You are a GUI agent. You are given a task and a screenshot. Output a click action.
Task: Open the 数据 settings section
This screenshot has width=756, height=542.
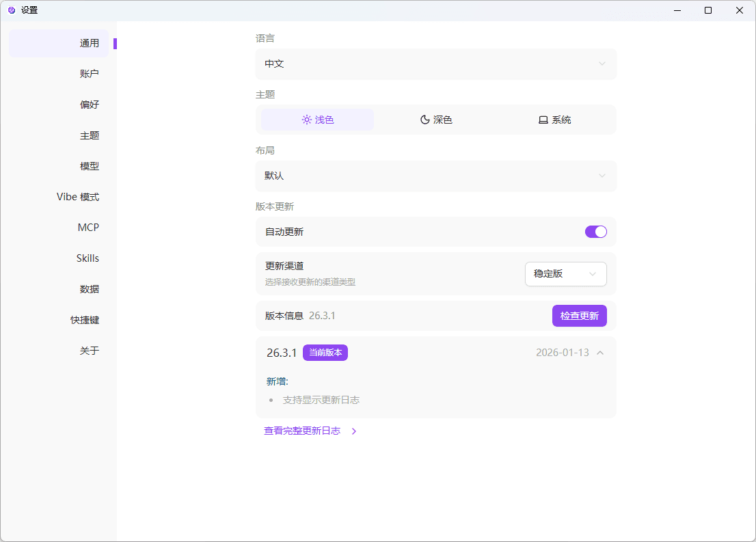click(x=59, y=289)
